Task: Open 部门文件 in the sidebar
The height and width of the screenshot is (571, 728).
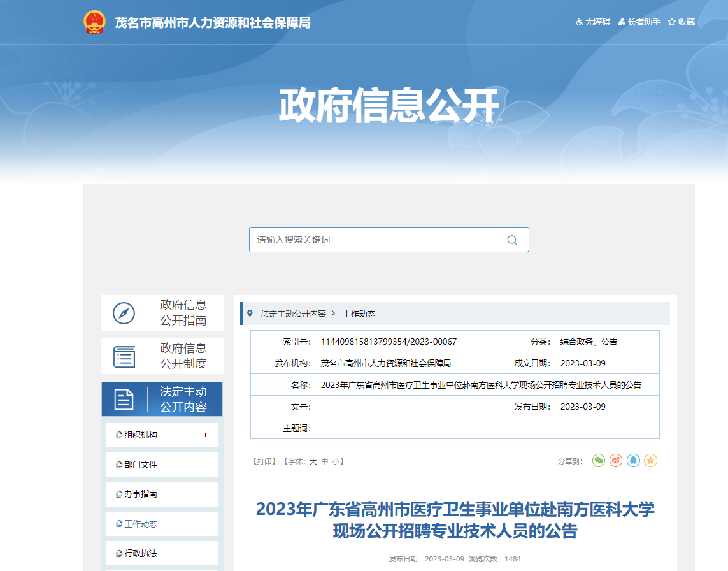Action: pyautogui.click(x=141, y=465)
